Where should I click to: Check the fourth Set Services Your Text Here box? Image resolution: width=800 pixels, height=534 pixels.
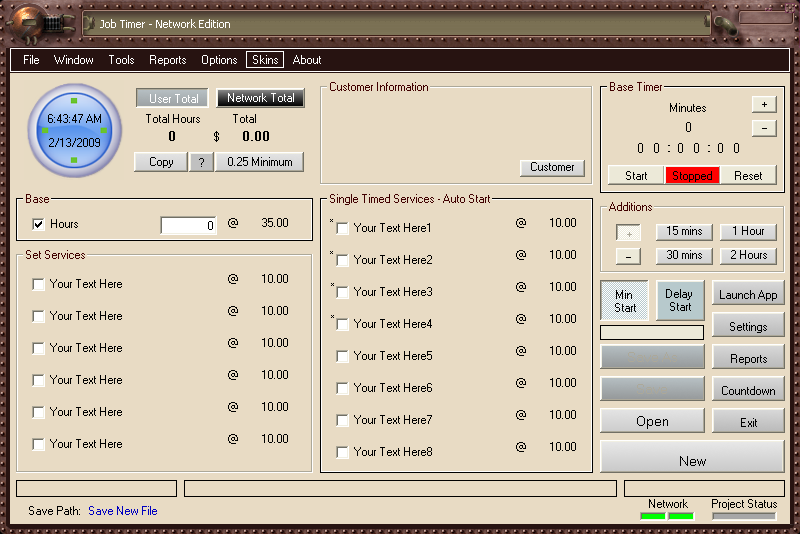point(38,380)
